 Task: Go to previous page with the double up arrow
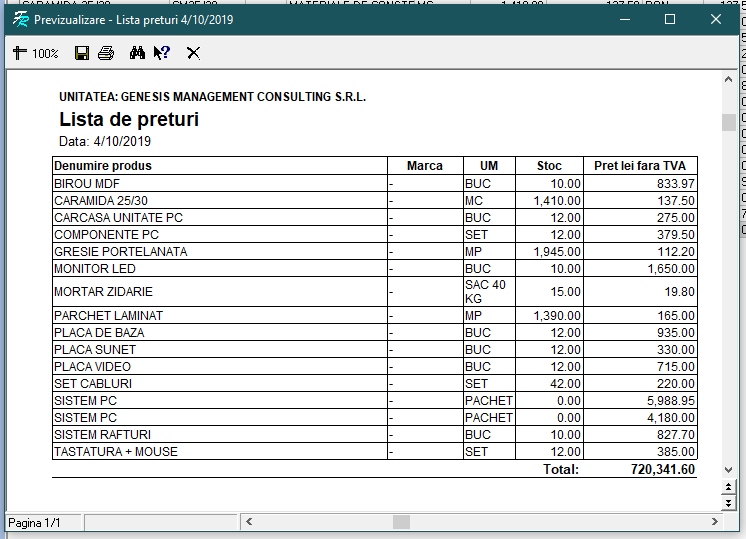pos(728,487)
